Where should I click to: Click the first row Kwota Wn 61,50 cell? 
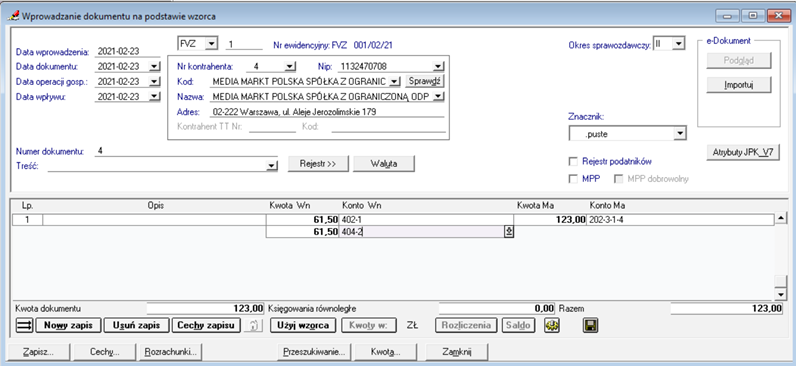(x=303, y=220)
